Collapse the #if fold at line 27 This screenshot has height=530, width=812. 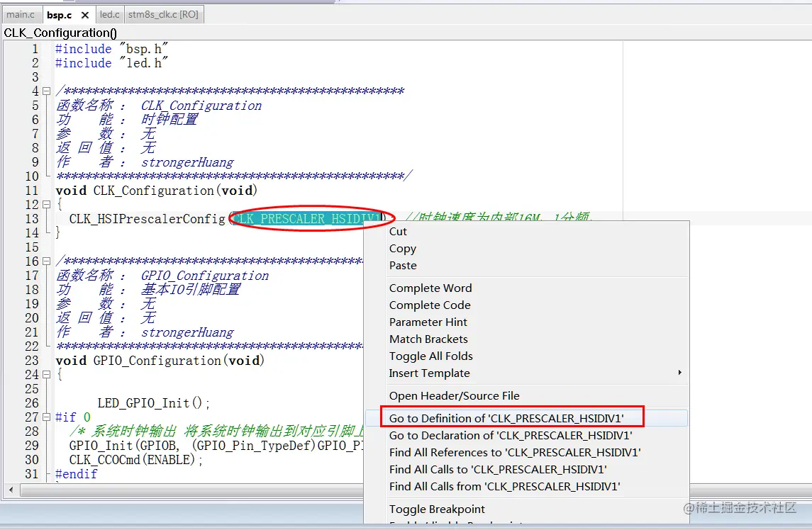46,417
